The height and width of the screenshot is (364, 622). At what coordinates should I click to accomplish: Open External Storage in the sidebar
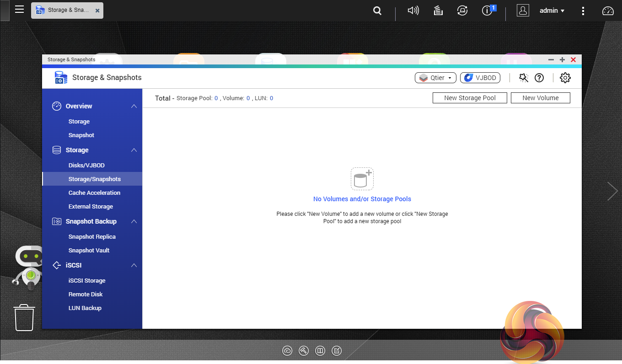pyautogui.click(x=91, y=207)
